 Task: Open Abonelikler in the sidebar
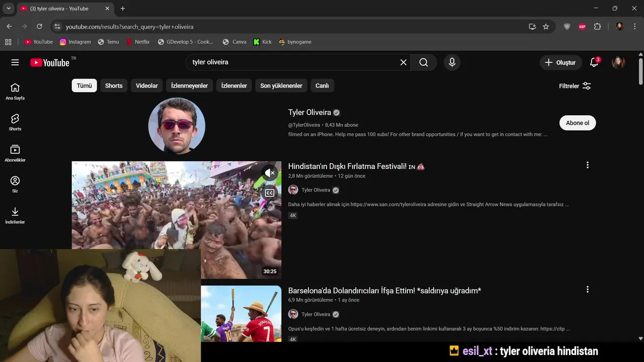(x=15, y=153)
